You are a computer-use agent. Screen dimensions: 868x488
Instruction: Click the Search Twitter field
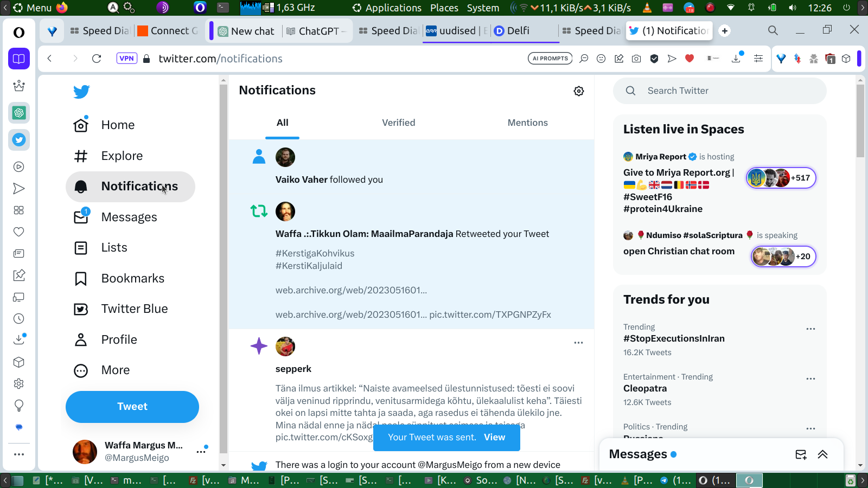point(720,91)
